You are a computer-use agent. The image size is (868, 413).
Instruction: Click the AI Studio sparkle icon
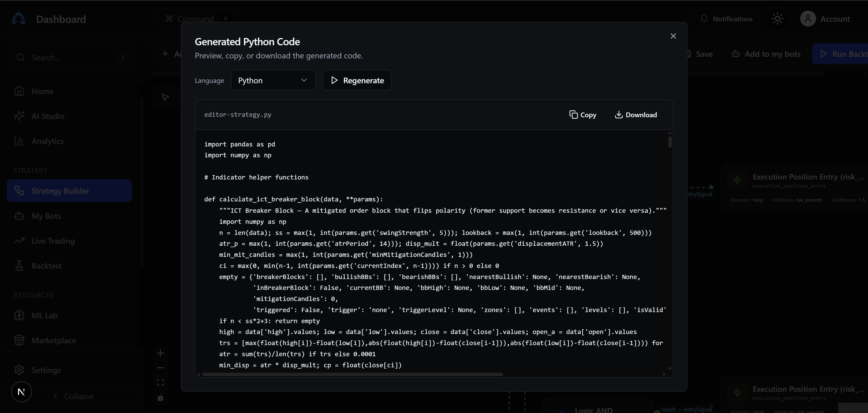pos(19,116)
